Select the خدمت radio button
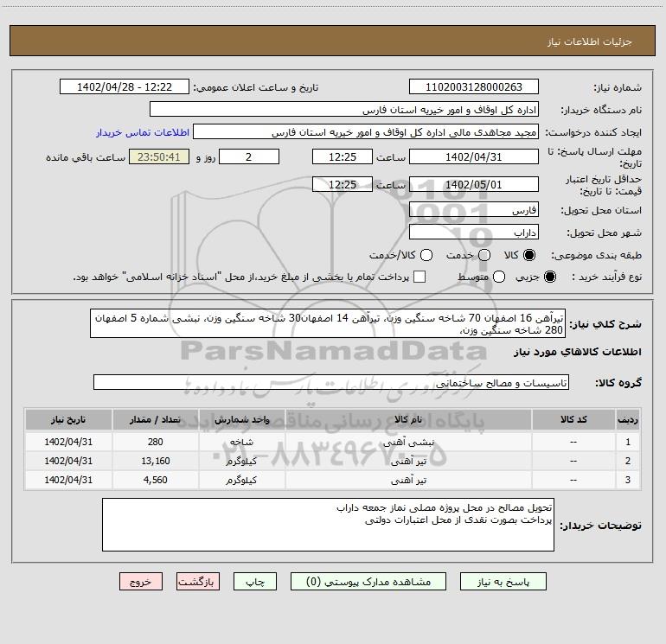 click(x=484, y=255)
